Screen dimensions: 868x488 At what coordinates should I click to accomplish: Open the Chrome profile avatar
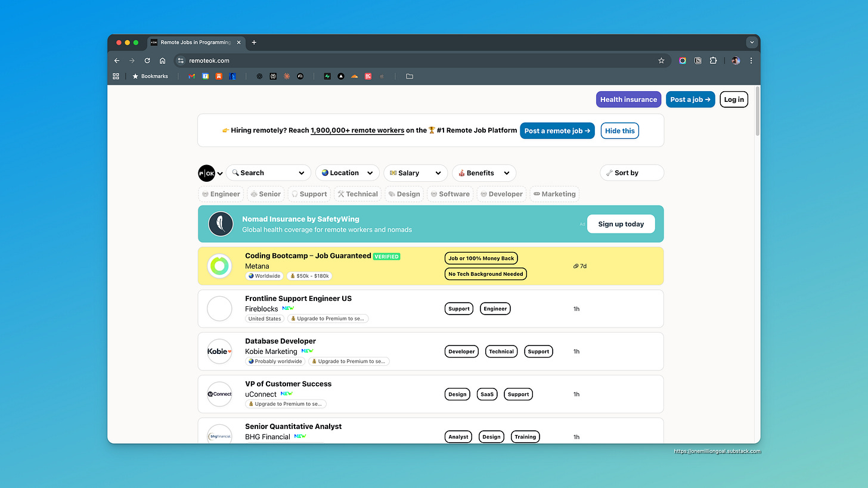(736, 61)
